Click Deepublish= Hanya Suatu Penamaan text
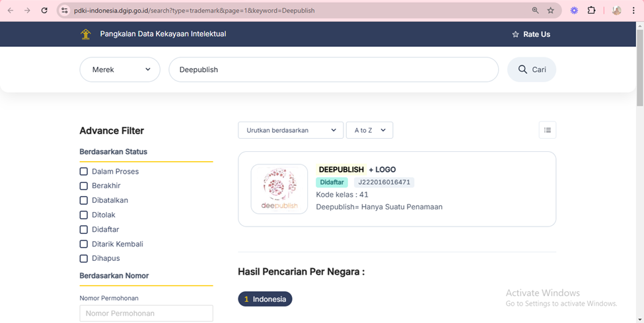The width and height of the screenshot is (644, 323). tap(379, 207)
